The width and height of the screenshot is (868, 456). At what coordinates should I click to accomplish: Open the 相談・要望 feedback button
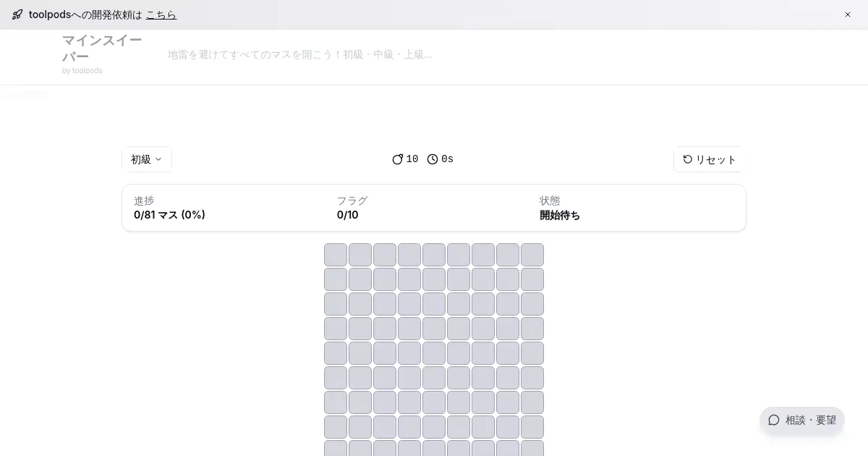coord(801,420)
